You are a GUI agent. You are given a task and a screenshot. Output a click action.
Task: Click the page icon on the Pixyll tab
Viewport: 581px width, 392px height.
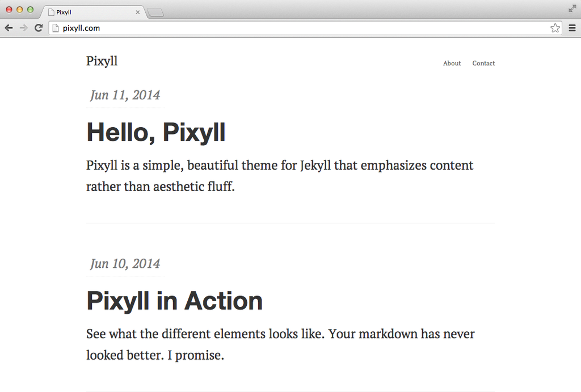pyautogui.click(x=50, y=11)
